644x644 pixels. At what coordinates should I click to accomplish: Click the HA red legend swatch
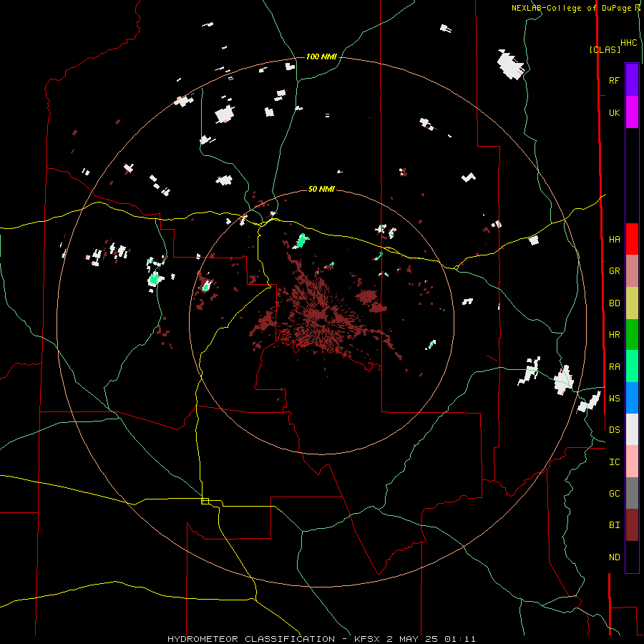tap(632, 239)
